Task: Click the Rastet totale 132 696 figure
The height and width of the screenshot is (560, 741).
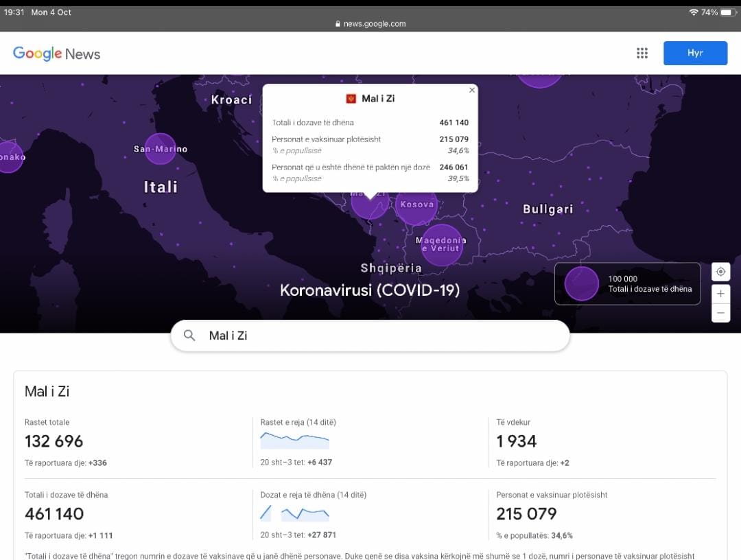Action: point(54,441)
